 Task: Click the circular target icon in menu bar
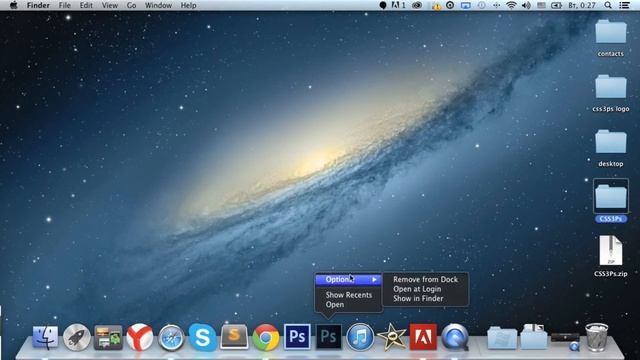tap(450, 5)
